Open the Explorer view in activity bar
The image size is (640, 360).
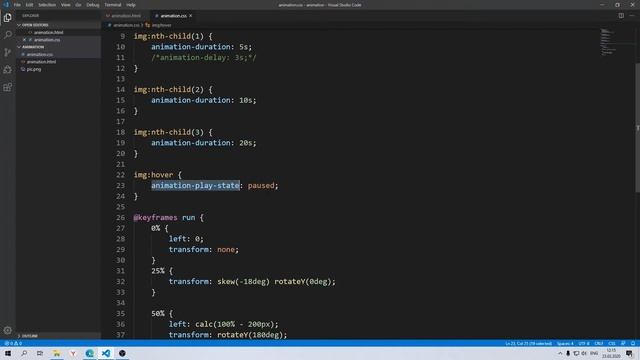click(7, 18)
